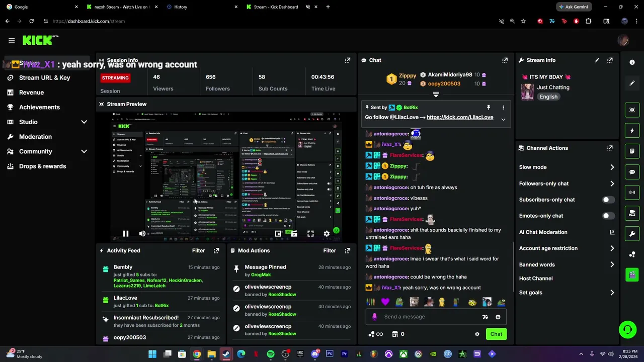Image resolution: width=644 pixels, height=362 pixels.
Task: Open browser extensions puzzle icon
Action: click(x=588, y=21)
